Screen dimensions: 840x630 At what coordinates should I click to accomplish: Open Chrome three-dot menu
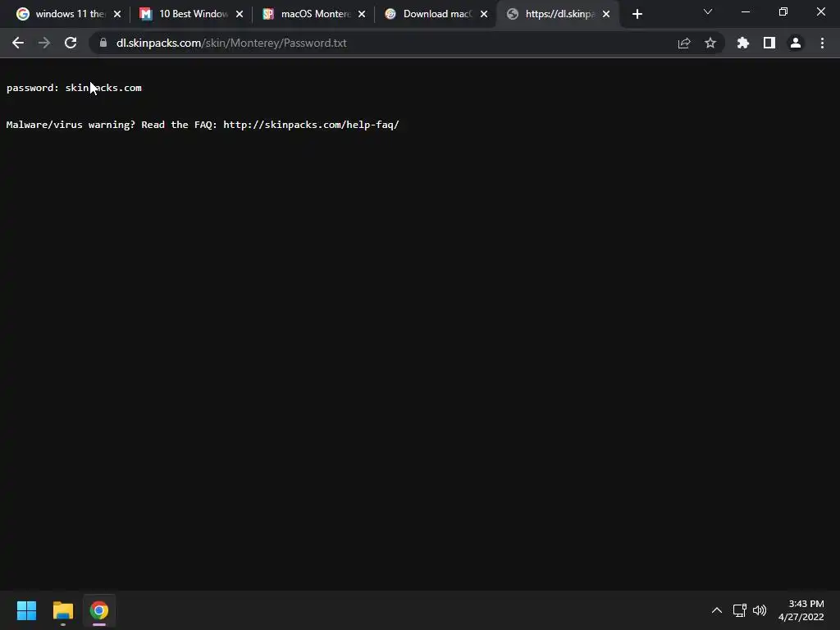pyautogui.click(x=822, y=43)
